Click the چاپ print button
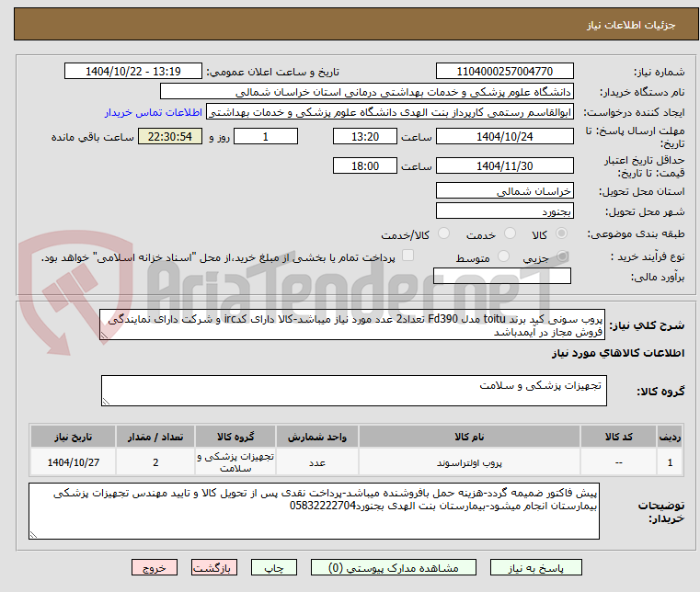Viewport: 700px width, 592px height. 274,567
